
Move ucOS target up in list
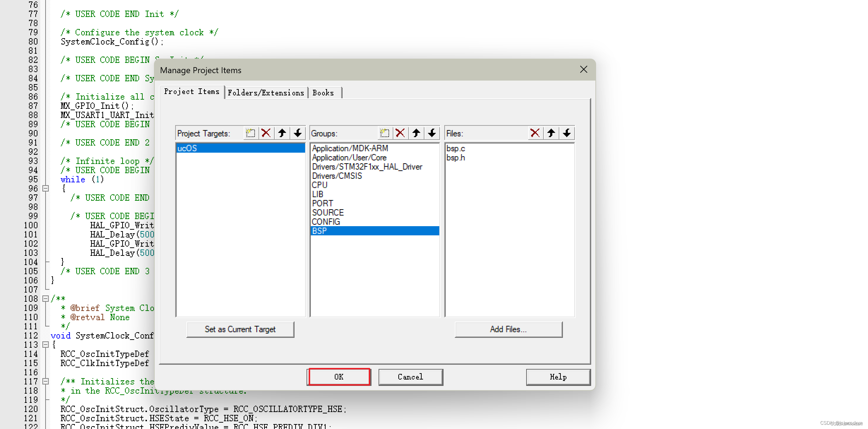tap(282, 133)
